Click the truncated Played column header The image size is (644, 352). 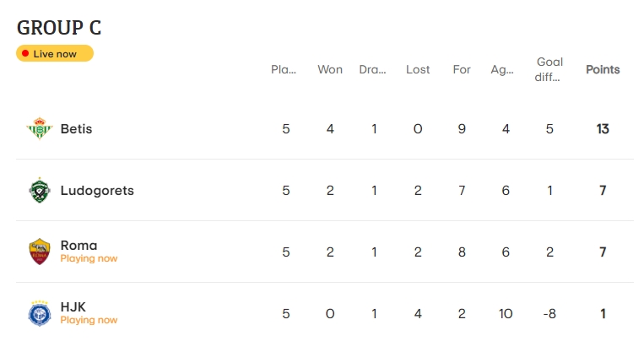284,69
